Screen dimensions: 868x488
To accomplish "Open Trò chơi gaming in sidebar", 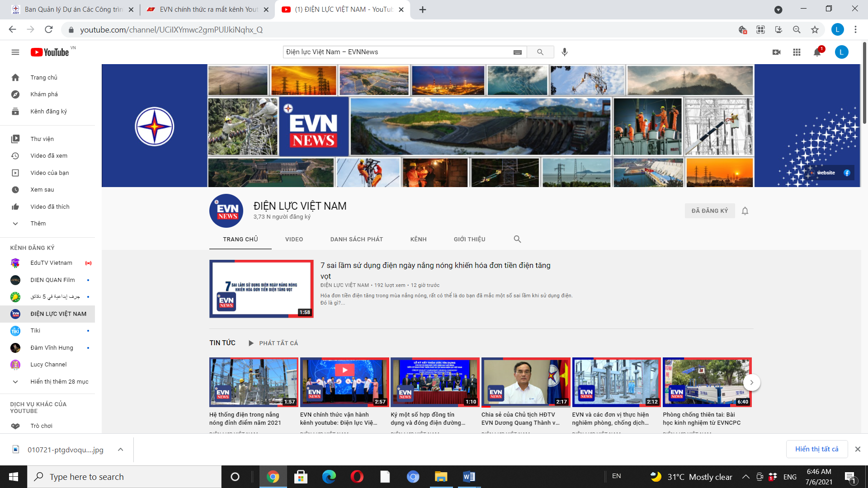I will point(47,426).
